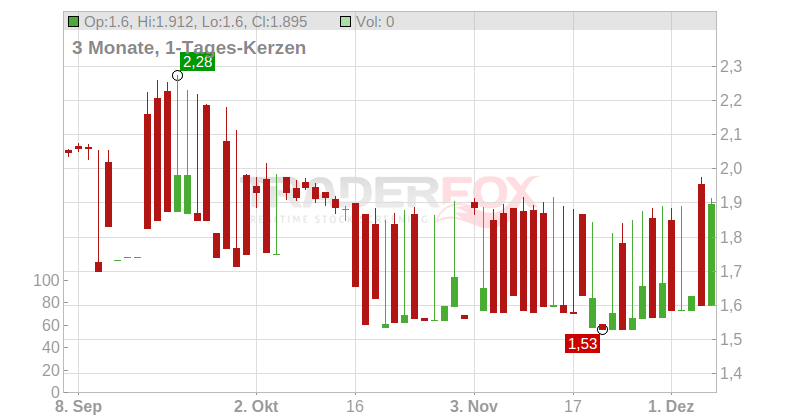Image resolution: width=800 pixels, height=420 pixels.
Task: Click the 100 volume axis label
Action: click(x=46, y=280)
